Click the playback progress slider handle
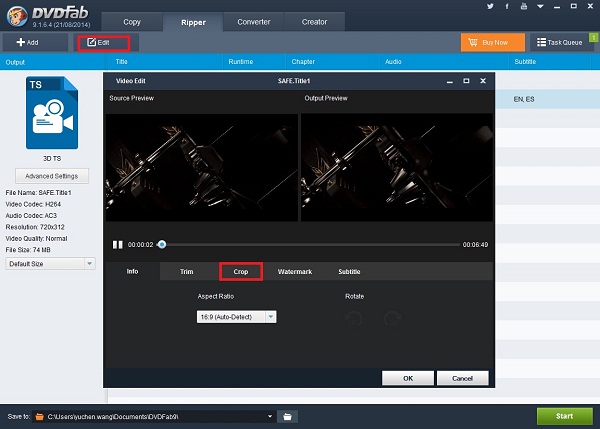The width and height of the screenshot is (600, 429). [162, 244]
